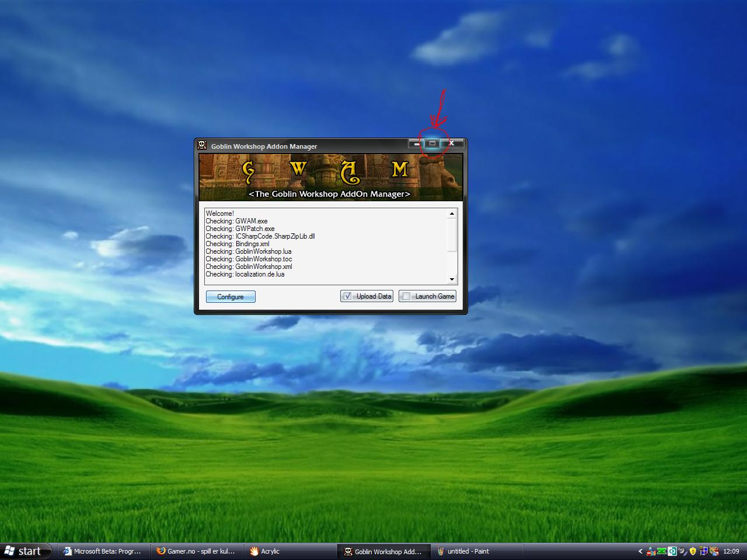Image resolution: width=747 pixels, height=560 pixels.
Task: Click the yellow security shield tray icon
Action: click(693, 551)
